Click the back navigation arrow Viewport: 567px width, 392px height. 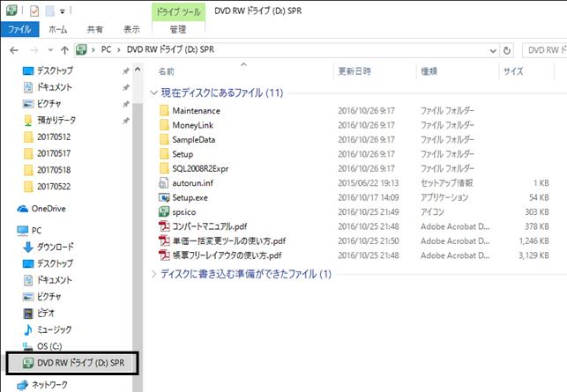pyautogui.click(x=14, y=50)
